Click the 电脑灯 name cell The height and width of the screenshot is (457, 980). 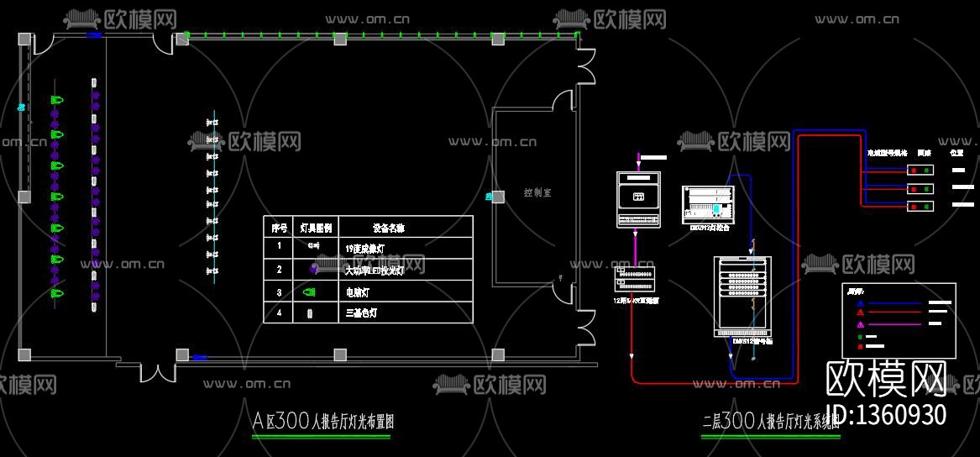tap(357, 292)
